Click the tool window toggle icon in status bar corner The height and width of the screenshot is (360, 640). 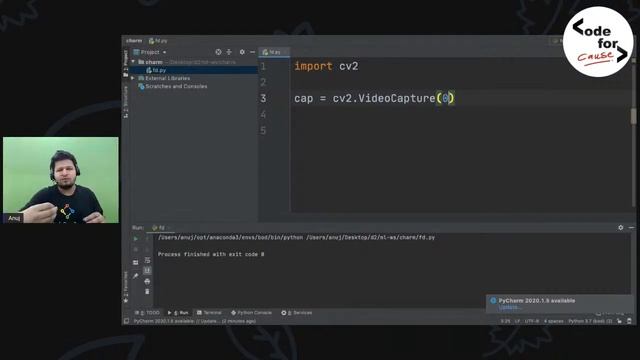point(127,321)
